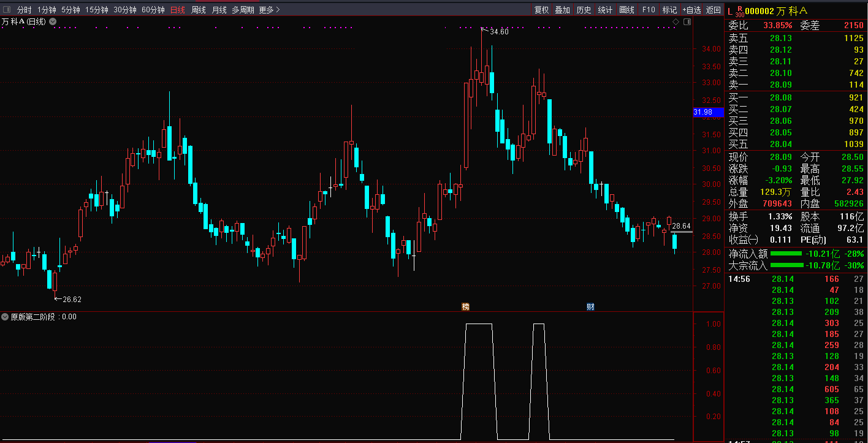Click the 34.60 high price label

[499, 32]
